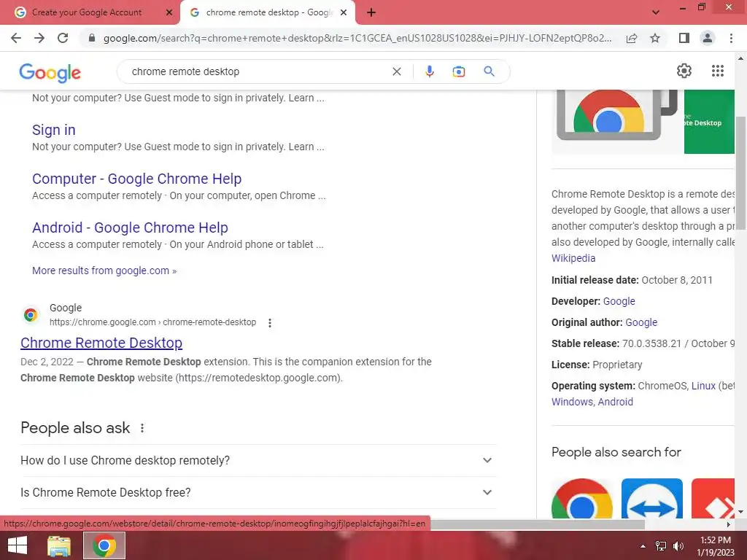
Task: Open the Windows Start menu
Action: click(x=18, y=545)
